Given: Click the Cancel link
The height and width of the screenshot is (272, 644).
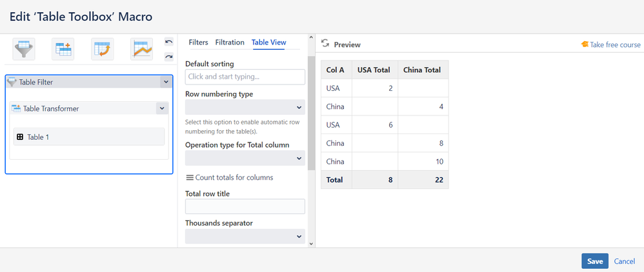Looking at the screenshot, I should tap(624, 261).
